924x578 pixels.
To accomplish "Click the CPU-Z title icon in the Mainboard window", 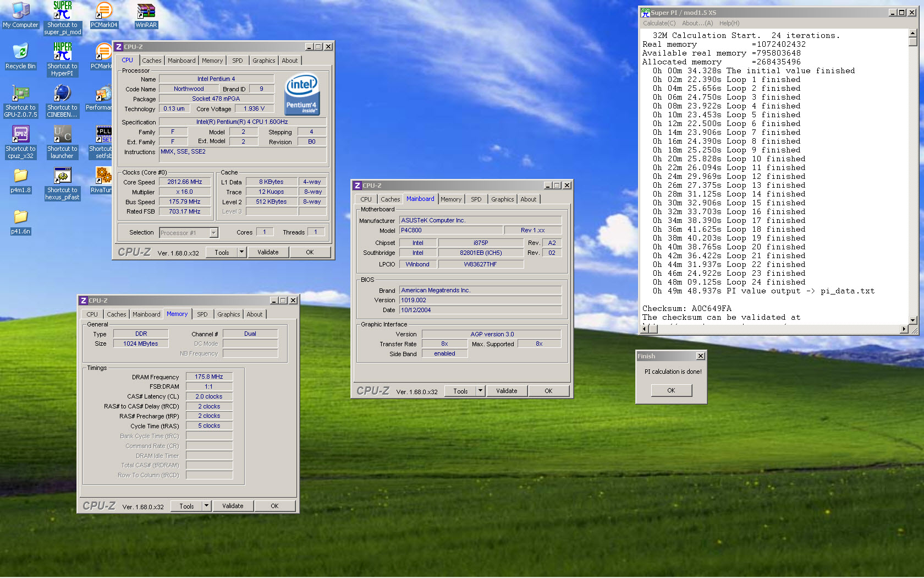I will point(358,186).
